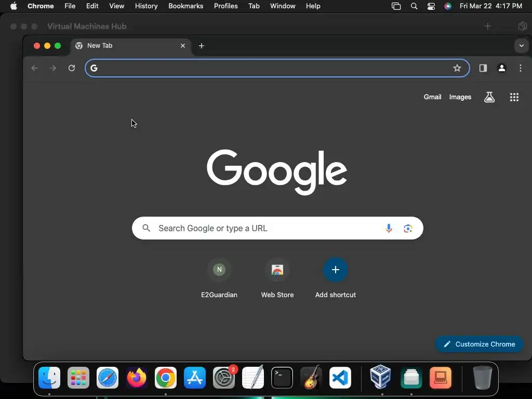Screen dimensions: 532x399
Task: Open the Chrome profile avatar menu
Action: click(501, 68)
